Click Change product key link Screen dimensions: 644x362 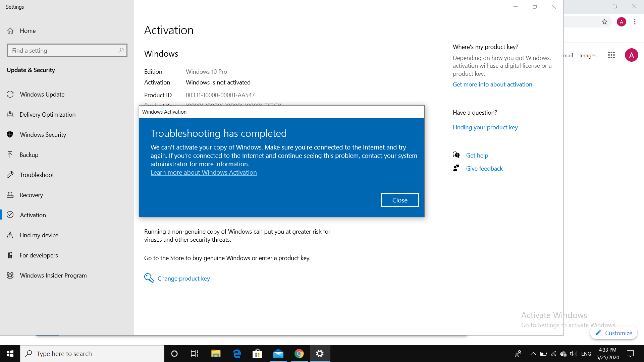[x=184, y=278]
